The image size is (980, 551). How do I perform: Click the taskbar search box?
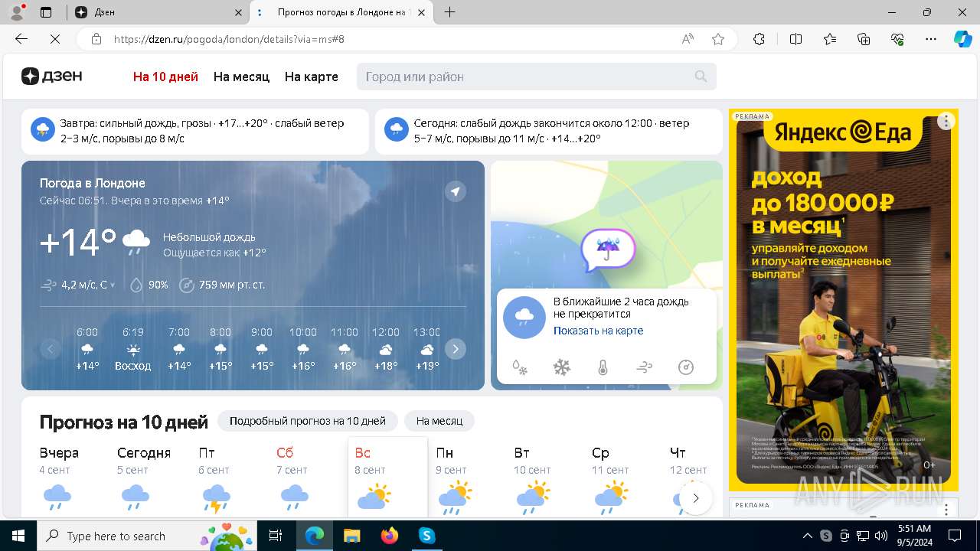[147, 536]
